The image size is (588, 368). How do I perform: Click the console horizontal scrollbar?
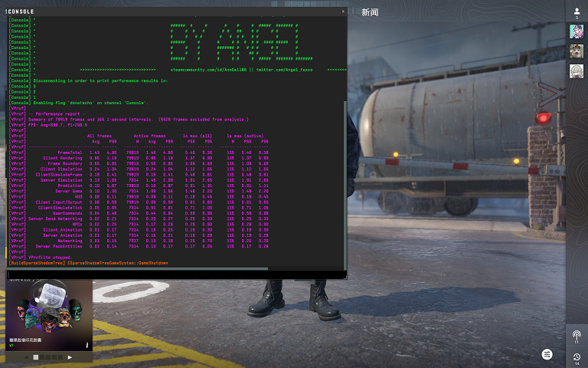tap(137, 269)
